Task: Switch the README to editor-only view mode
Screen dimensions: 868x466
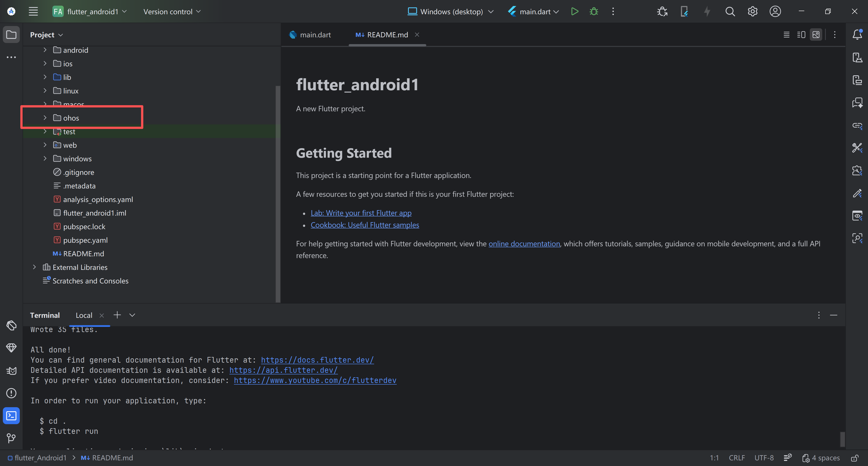Action: [786, 35]
